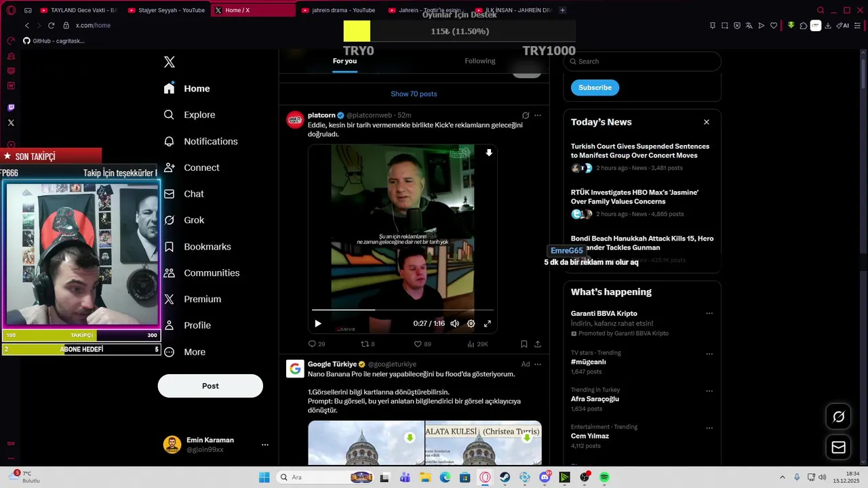Open video settings gear
868x488 pixels.
pyautogui.click(x=471, y=324)
